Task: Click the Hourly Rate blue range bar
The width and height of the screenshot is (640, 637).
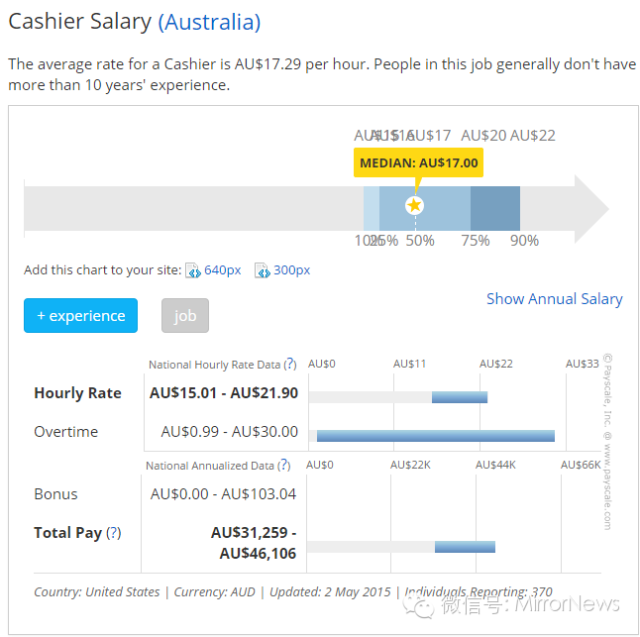Action: [460, 397]
